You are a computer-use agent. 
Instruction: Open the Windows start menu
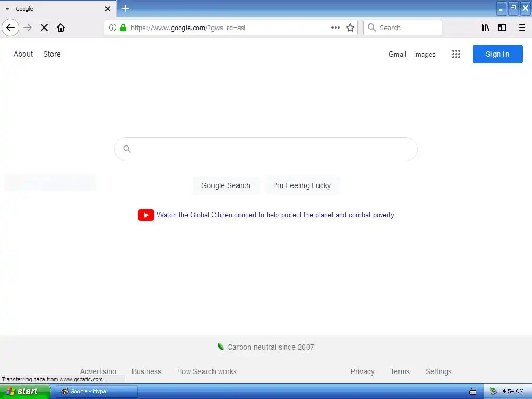25,391
